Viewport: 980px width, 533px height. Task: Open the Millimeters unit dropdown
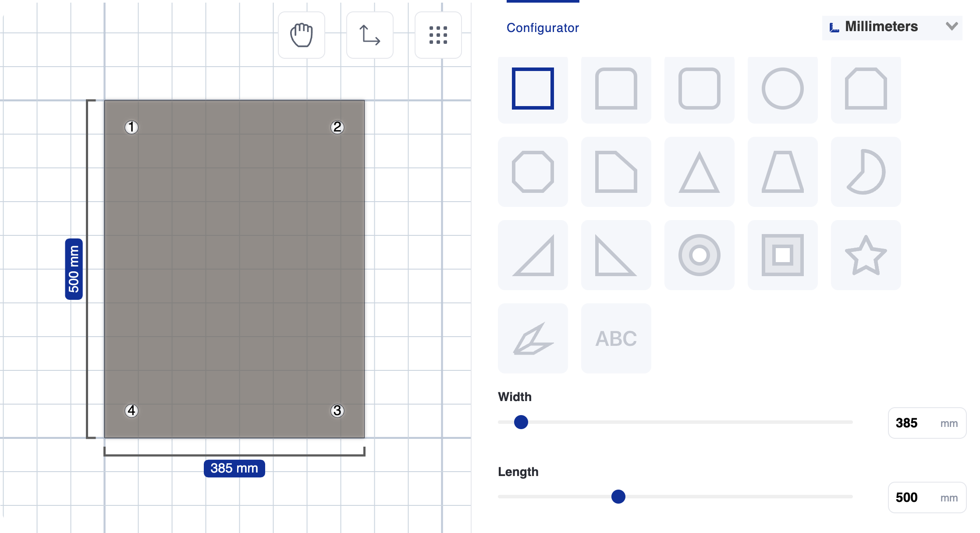pyautogui.click(x=892, y=27)
